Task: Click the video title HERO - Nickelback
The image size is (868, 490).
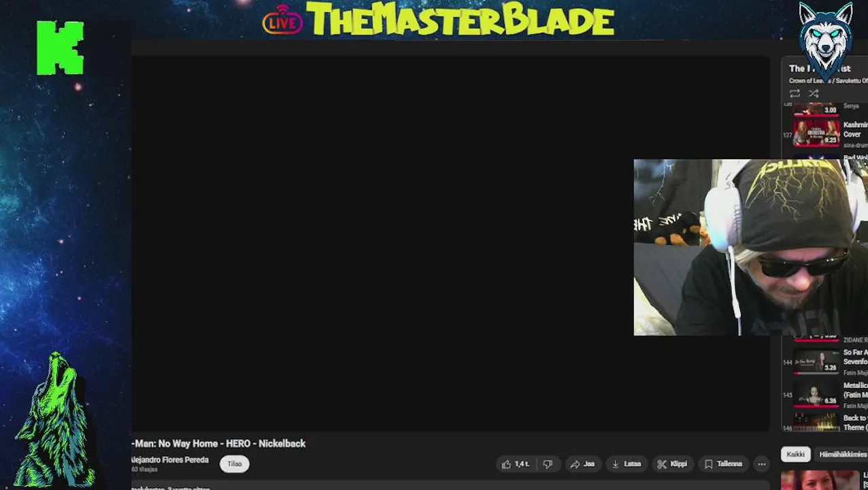Action: tap(218, 444)
